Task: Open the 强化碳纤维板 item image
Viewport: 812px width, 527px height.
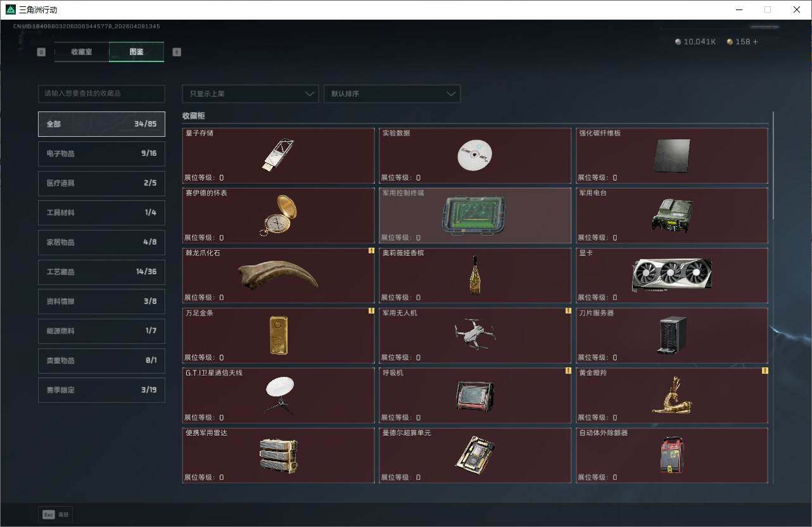Action: pos(672,156)
